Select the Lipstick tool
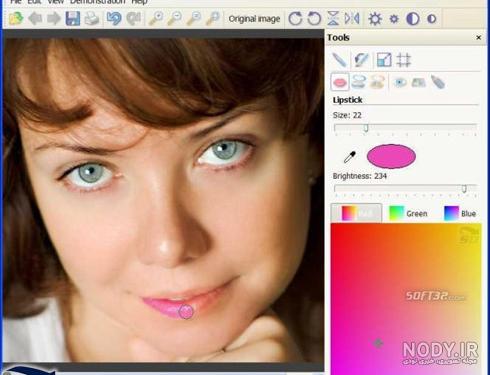Screen dimensions: 490x375 340,82
